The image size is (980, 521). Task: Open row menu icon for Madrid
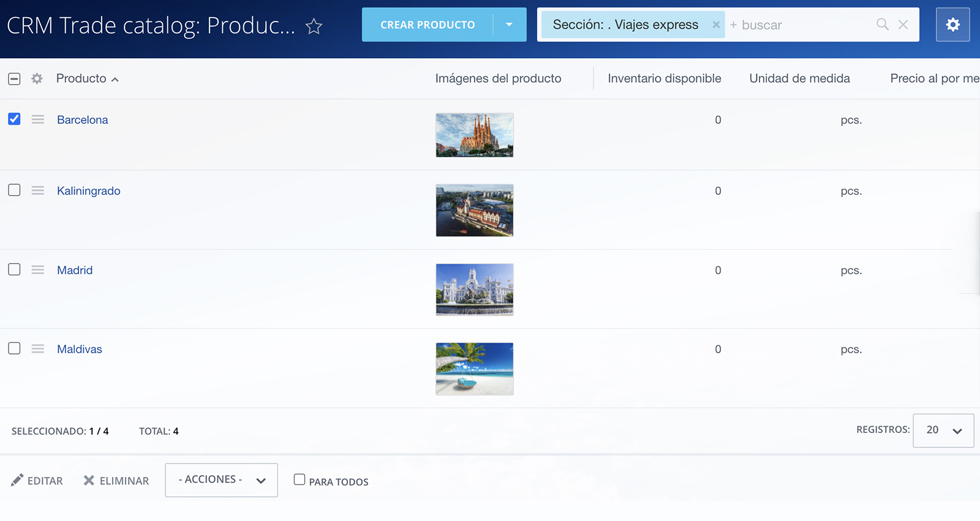(38, 270)
